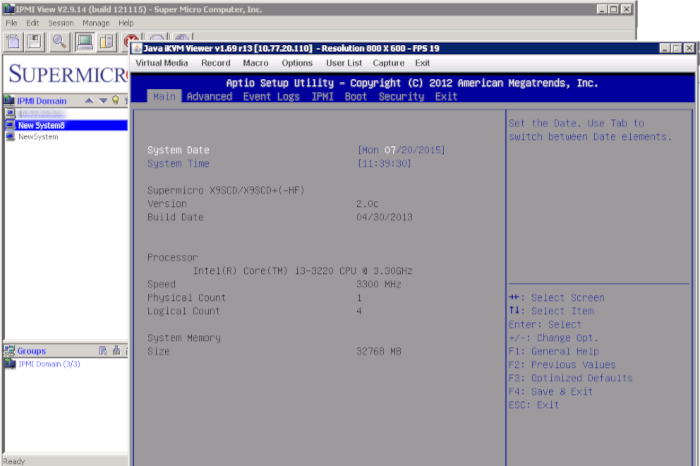Switch to the Event Logs BIOS tab
Screen dimensions: 700x466
click(x=270, y=97)
